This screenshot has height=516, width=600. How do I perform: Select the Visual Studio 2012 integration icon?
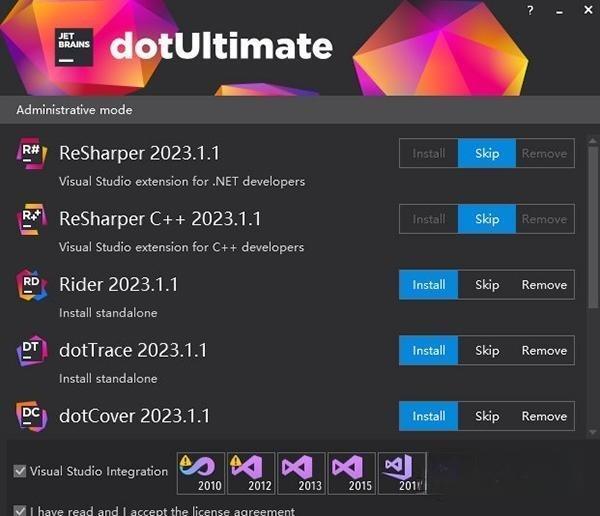251,474
